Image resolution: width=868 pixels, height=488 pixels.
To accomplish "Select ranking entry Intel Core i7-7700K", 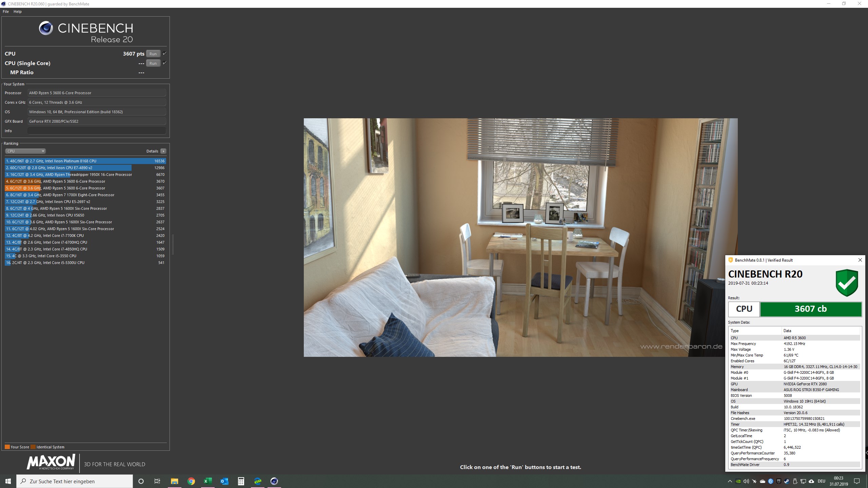I will [85, 236].
